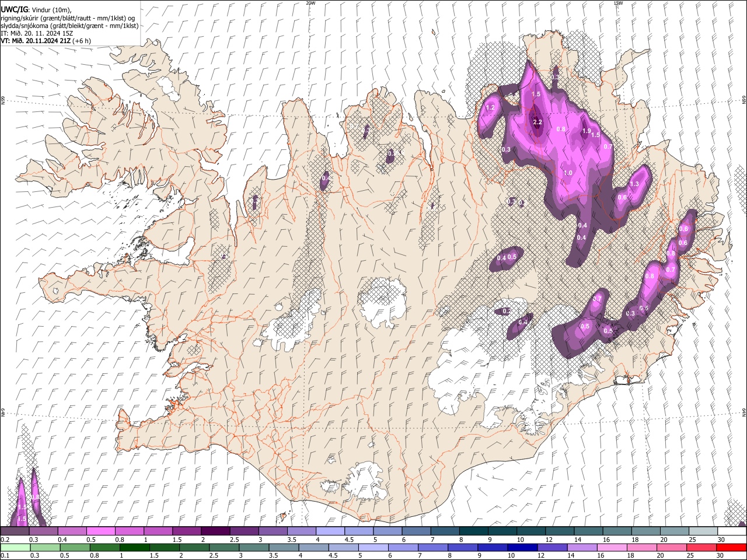Click the 15W longitude label

(619, 3)
